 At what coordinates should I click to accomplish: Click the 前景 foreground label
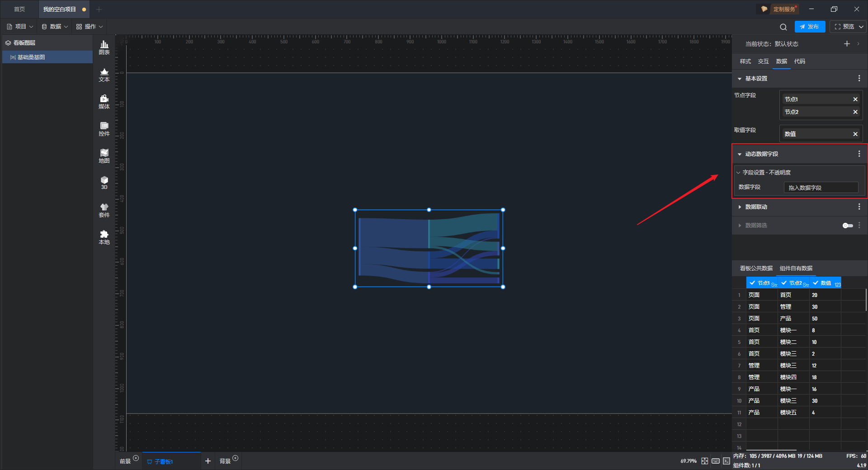pos(125,461)
